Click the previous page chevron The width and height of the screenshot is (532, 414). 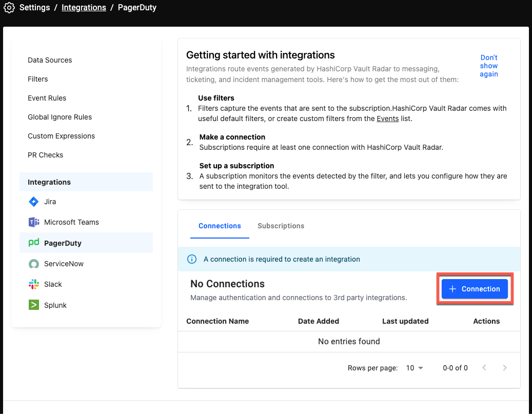pos(484,368)
